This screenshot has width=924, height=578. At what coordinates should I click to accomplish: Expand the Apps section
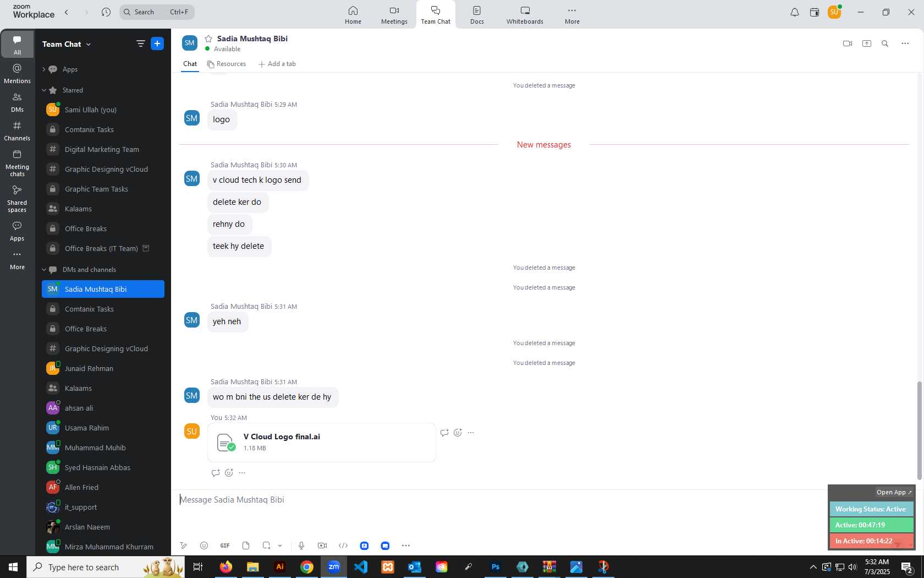coord(43,69)
